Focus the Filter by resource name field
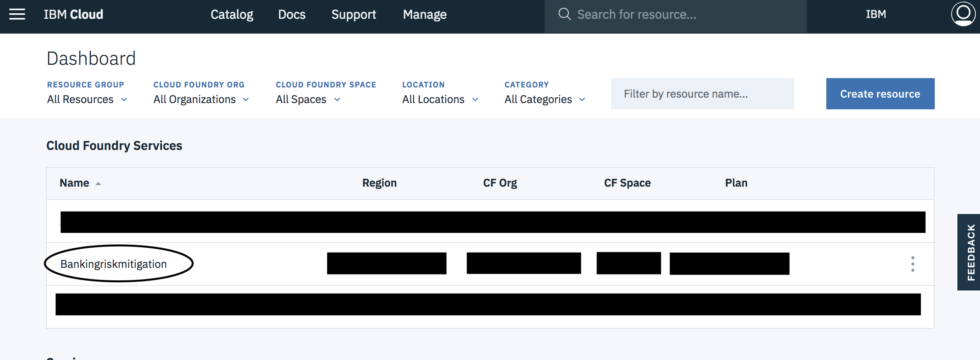The height and width of the screenshot is (360, 980). point(702,94)
